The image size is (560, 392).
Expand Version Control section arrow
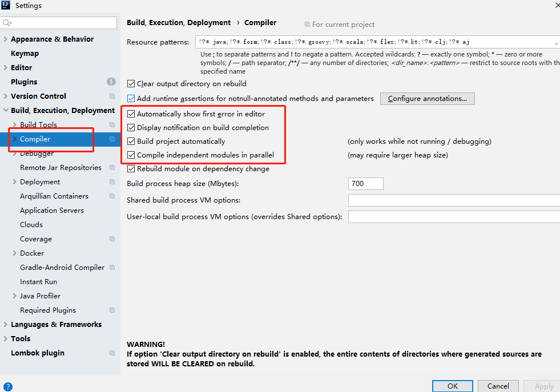(x=5, y=96)
